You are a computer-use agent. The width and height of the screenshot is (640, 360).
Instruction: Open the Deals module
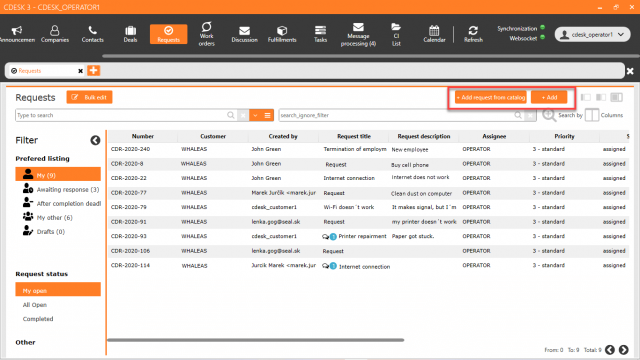[x=130, y=34]
